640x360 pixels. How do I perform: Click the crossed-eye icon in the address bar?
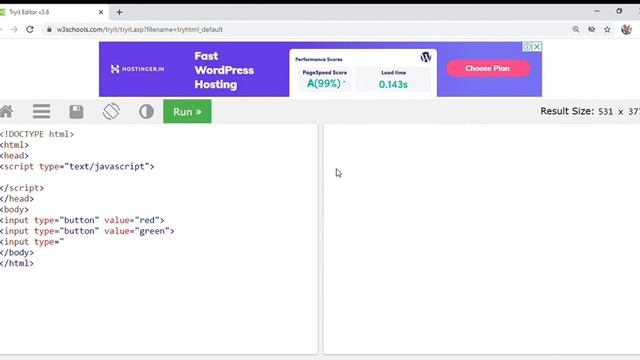591,29
